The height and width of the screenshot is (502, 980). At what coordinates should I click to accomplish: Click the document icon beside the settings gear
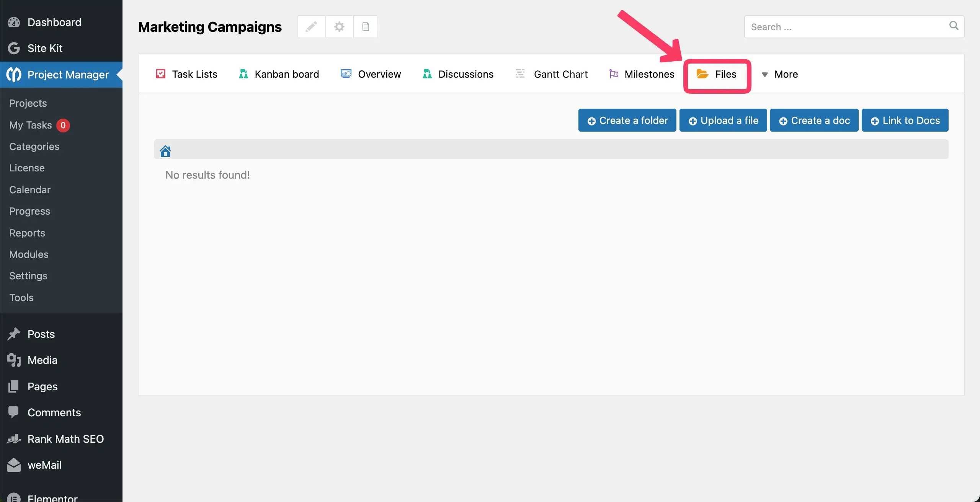(365, 26)
